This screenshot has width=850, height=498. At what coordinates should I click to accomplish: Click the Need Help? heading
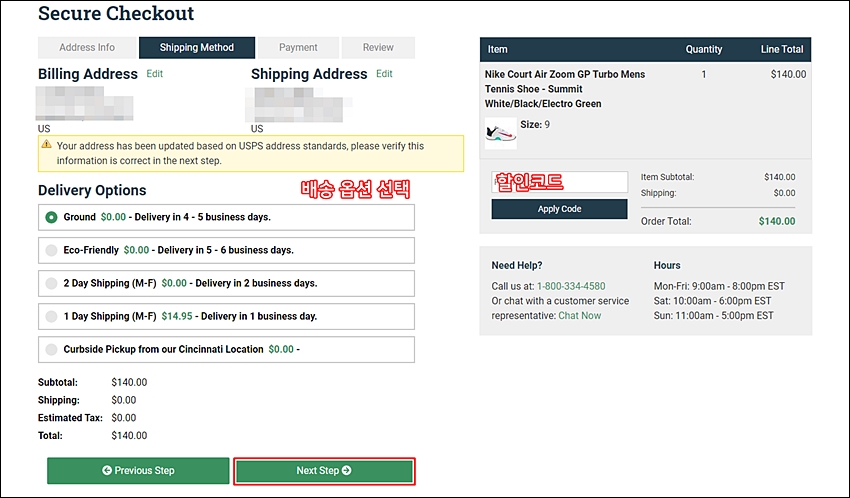click(x=517, y=266)
